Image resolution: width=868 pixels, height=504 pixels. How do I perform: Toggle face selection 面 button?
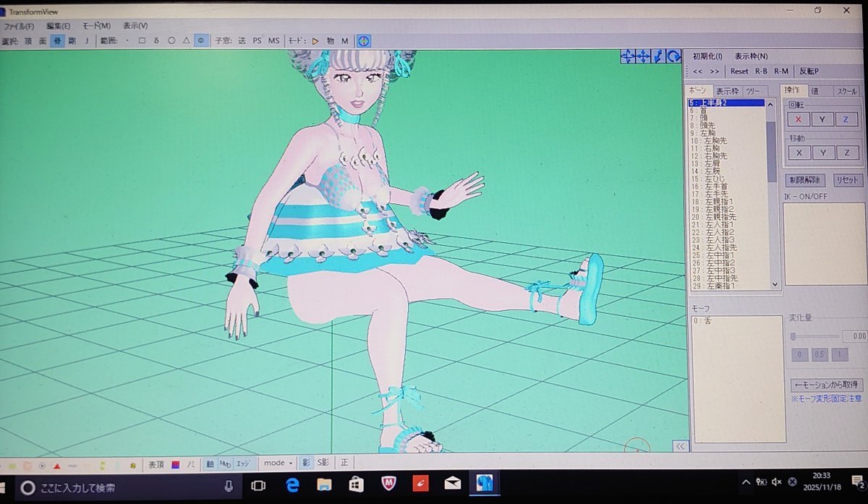[x=43, y=40]
